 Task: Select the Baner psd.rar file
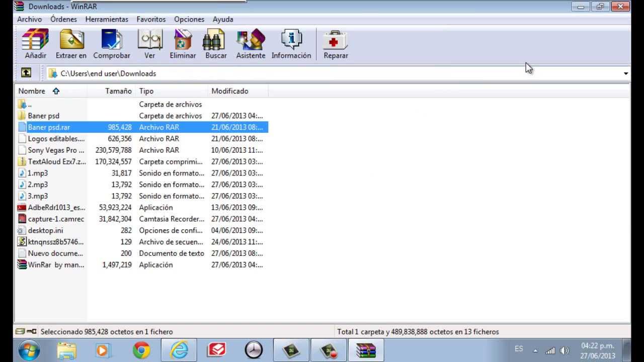click(141, 127)
